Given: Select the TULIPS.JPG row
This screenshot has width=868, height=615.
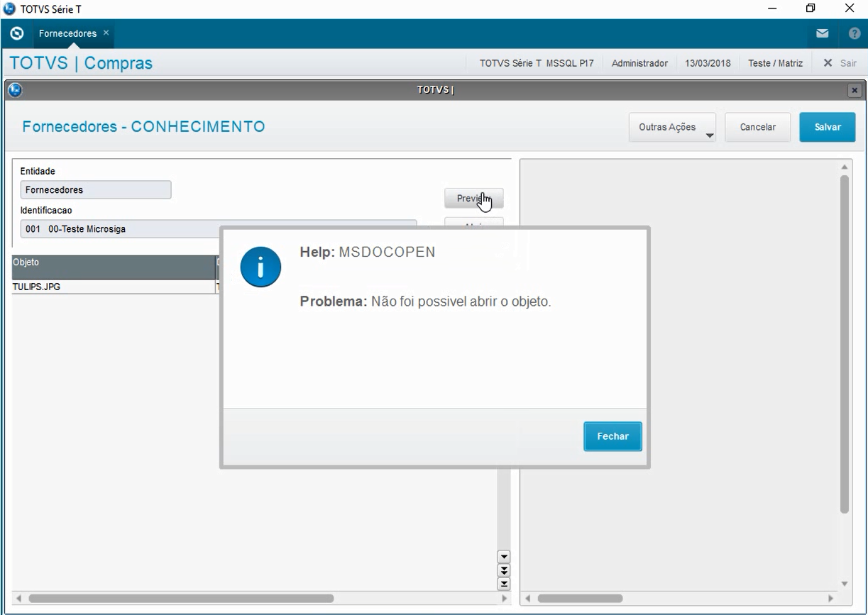Looking at the screenshot, I should click(114, 287).
